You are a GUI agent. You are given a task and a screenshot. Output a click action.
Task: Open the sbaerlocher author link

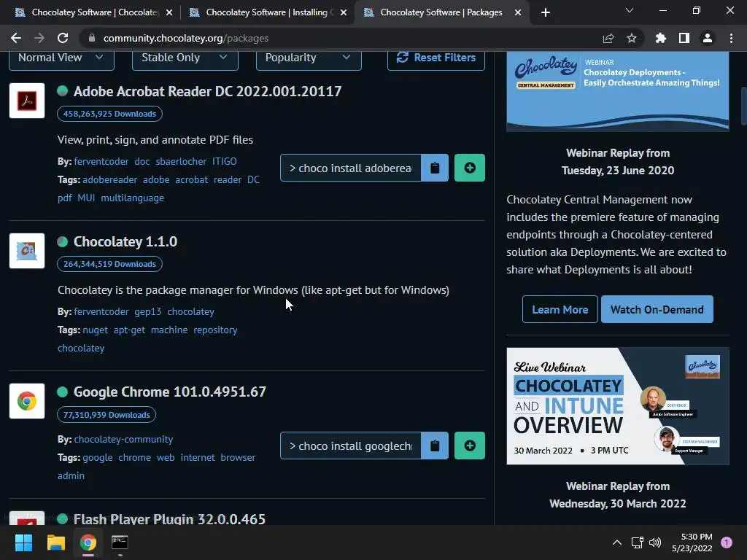pyautogui.click(x=181, y=161)
